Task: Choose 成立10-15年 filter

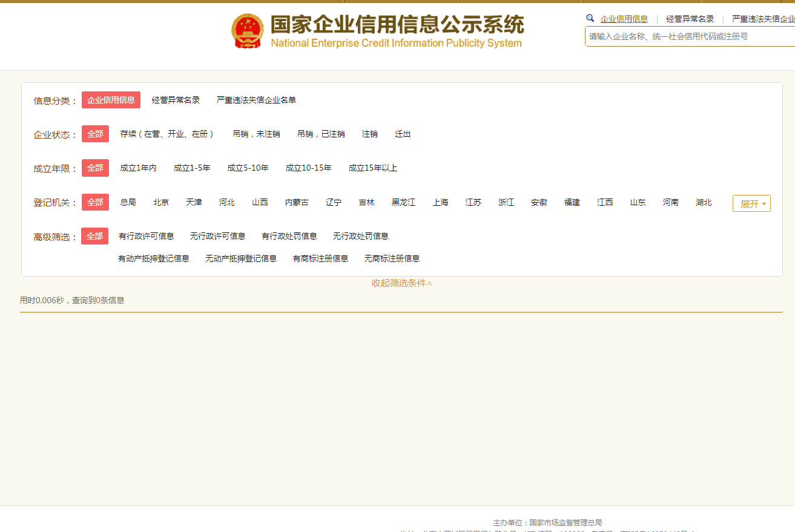Action: [x=308, y=168]
